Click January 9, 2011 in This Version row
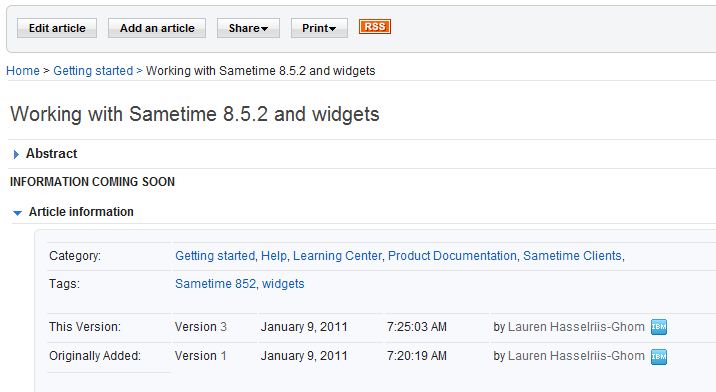This screenshot has height=392, width=716. pos(304,327)
